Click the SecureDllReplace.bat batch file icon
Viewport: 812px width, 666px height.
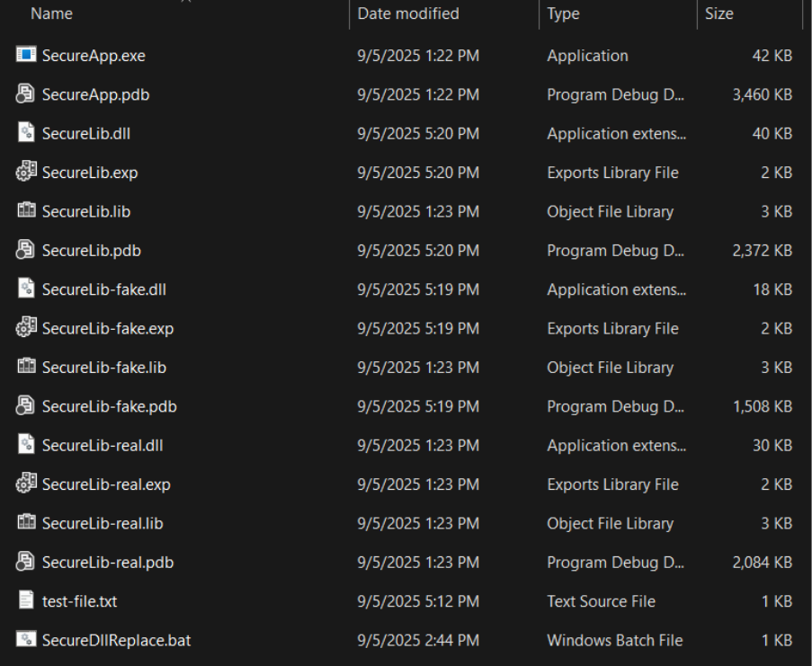(24, 640)
